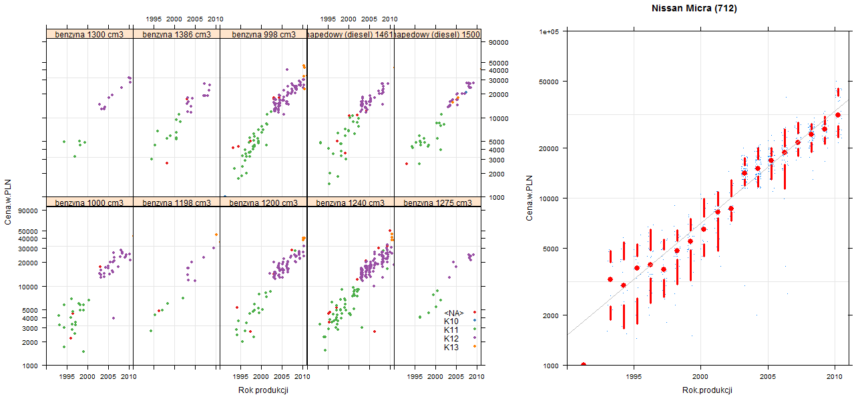The image size is (868, 401).
Task: Click the red median dot at price 1000
Action: pos(584,365)
